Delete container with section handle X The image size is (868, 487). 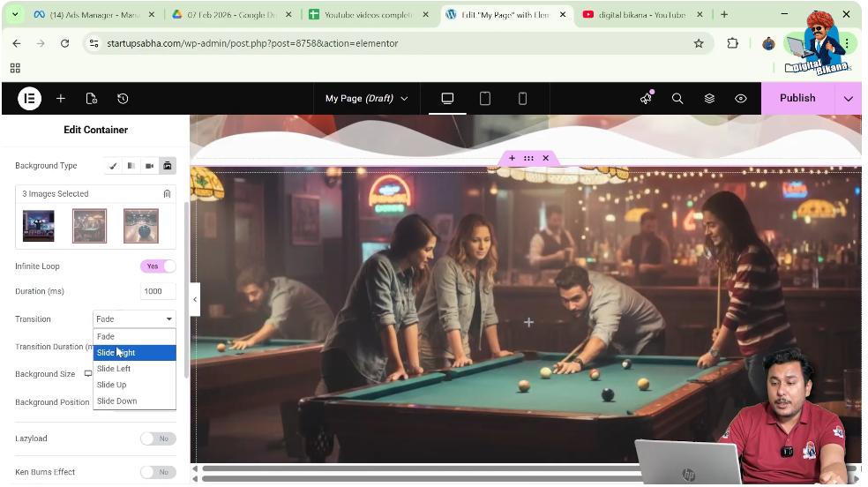(x=546, y=158)
